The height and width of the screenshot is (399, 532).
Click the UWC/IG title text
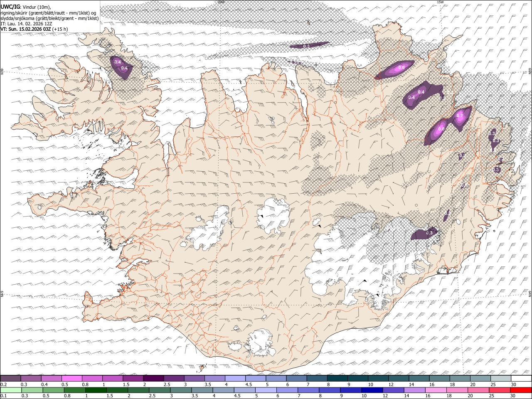(10, 7)
